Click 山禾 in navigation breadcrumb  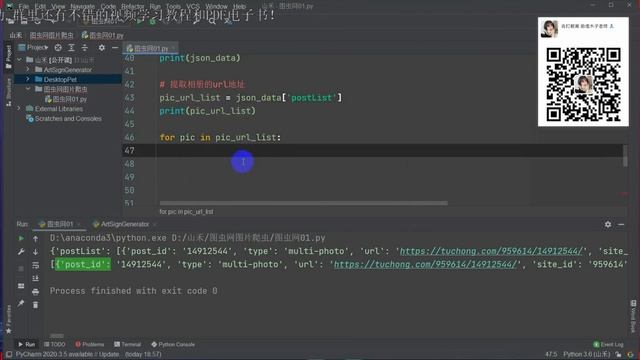click(x=16, y=36)
